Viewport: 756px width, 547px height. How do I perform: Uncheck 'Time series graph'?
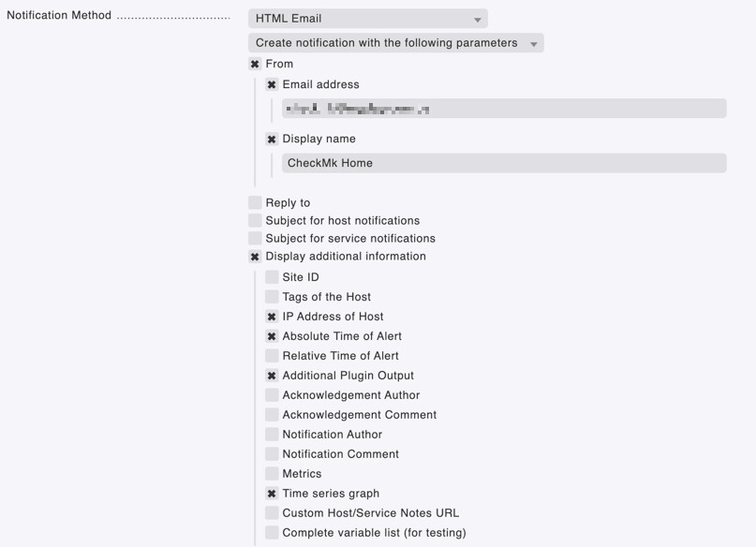(x=272, y=493)
